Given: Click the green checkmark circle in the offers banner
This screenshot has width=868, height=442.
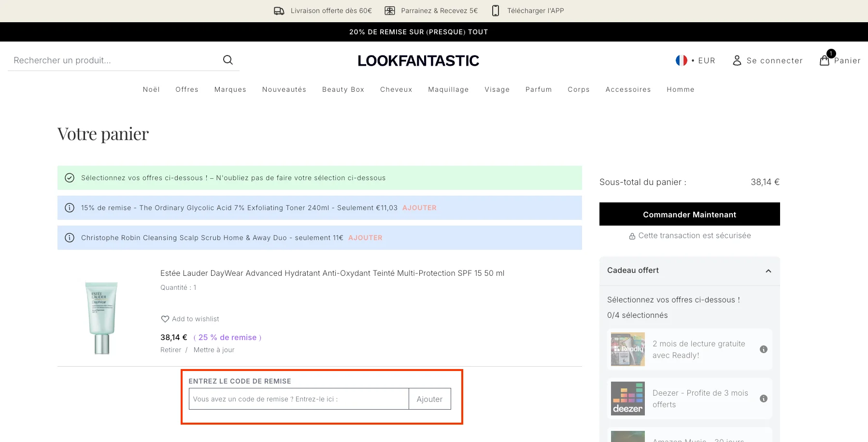Looking at the screenshot, I should pos(70,178).
